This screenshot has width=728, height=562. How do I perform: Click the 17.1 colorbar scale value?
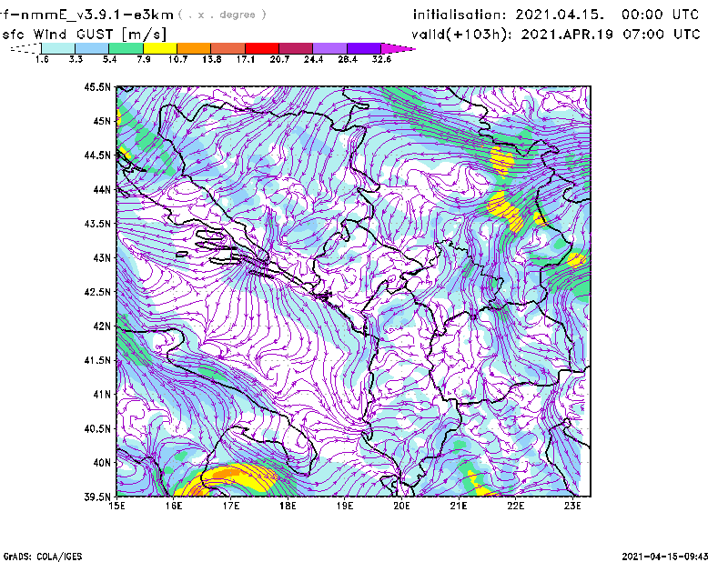[245, 59]
